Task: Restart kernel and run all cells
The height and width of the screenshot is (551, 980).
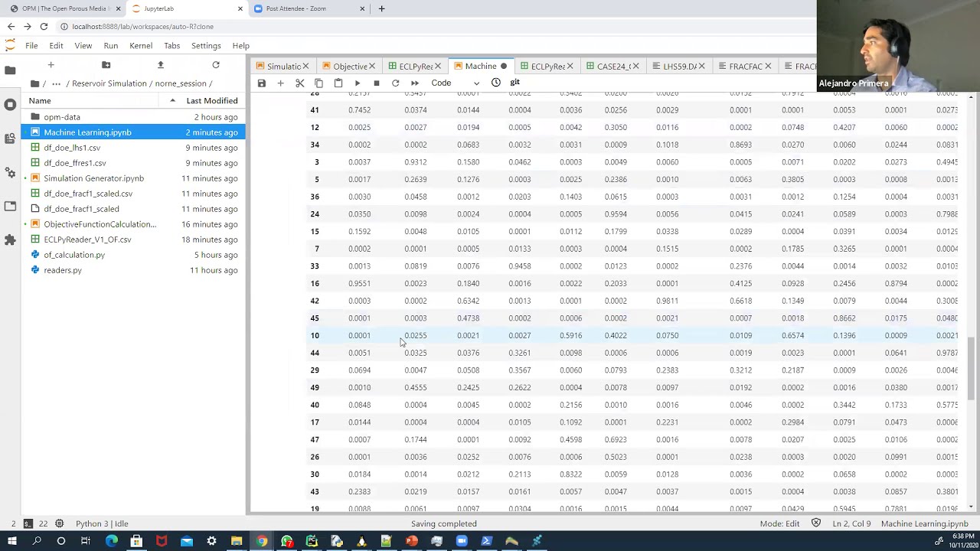Action: click(x=414, y=83)
